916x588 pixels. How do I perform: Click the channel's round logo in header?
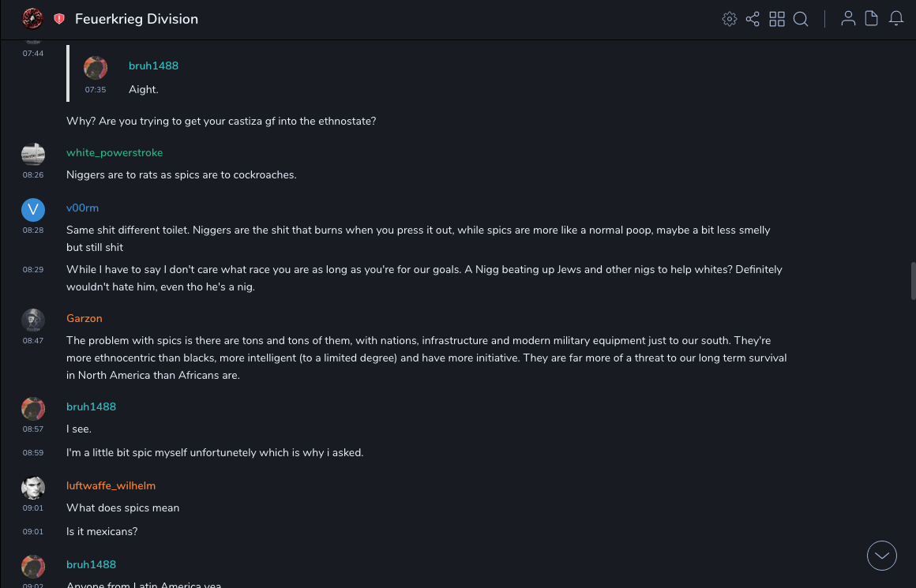(32, 19)
